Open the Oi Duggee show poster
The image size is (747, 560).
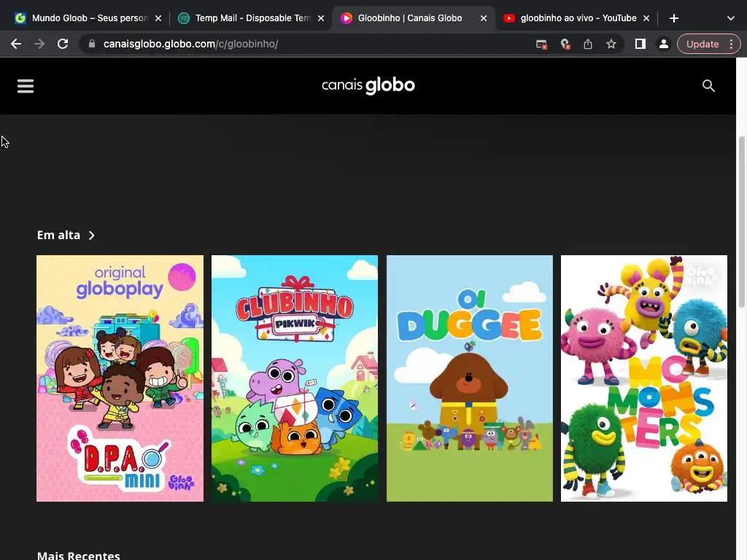pos(470,378)
